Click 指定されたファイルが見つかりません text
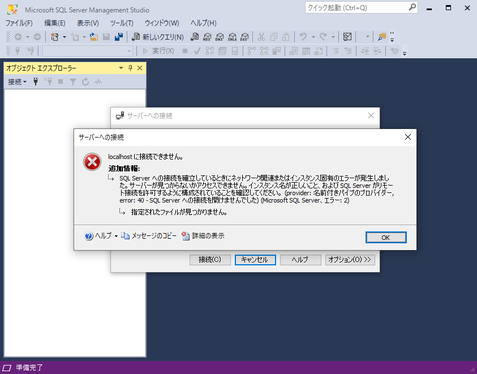The height and width of the screenshot is (374, 477). (179, 212)
